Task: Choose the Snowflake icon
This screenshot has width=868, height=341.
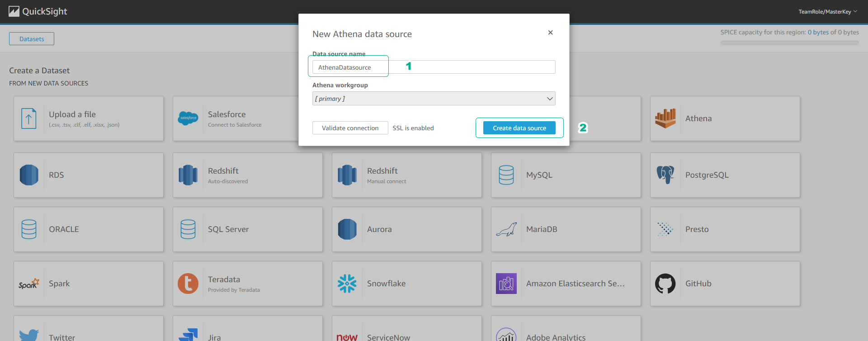Action: (x=347, y=284)
